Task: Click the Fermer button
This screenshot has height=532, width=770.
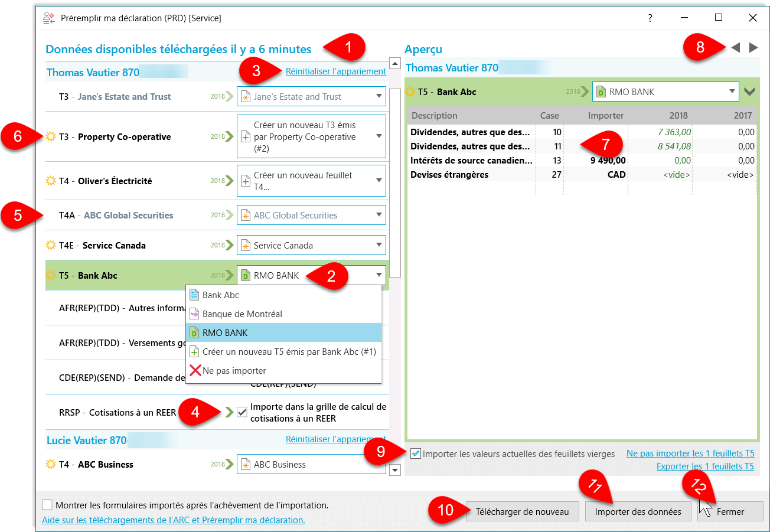Action: (x=730, y=511)
